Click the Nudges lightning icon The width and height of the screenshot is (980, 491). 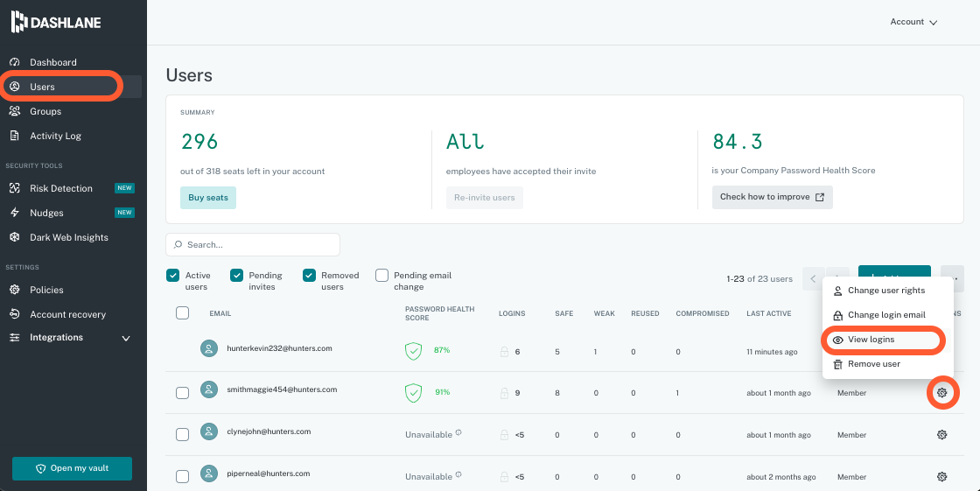point(14,213)
